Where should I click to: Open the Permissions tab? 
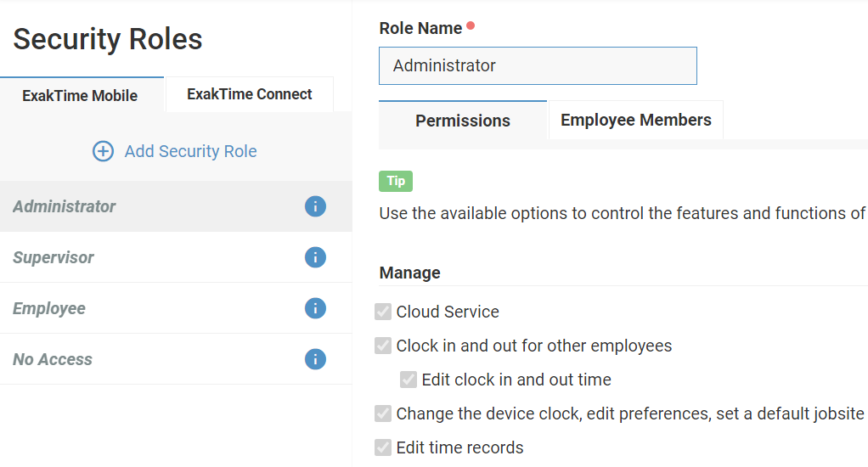[x=463, y=121]
